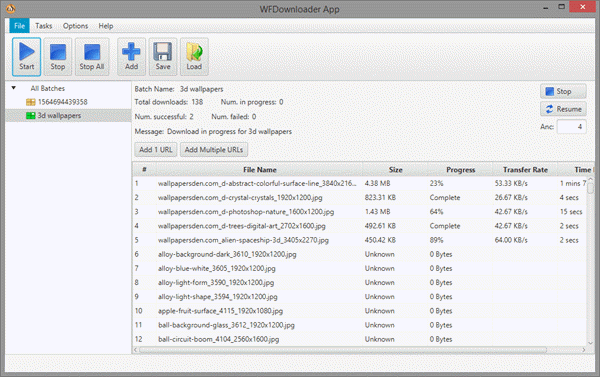Screen dimensions: 600x377
Task: Select row wallpapersden.com_d-crystal-crystals_1920x1200.jpg
Action: tap(360, 197)
